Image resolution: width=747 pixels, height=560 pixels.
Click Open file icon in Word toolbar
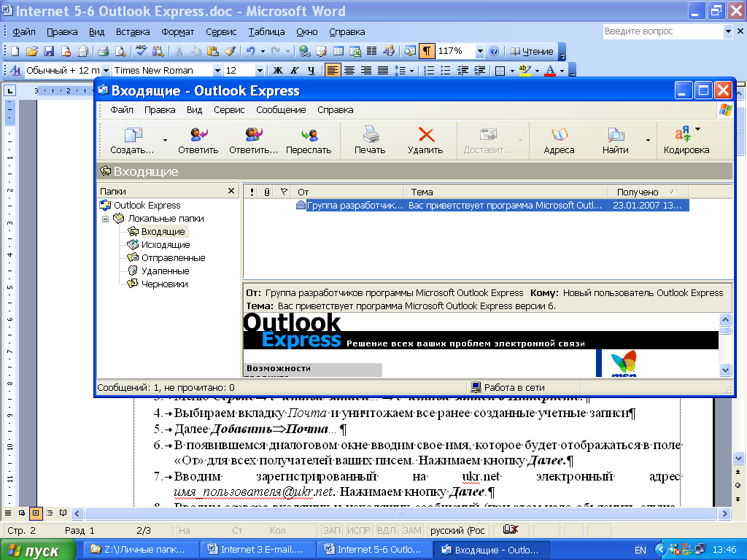32,51
